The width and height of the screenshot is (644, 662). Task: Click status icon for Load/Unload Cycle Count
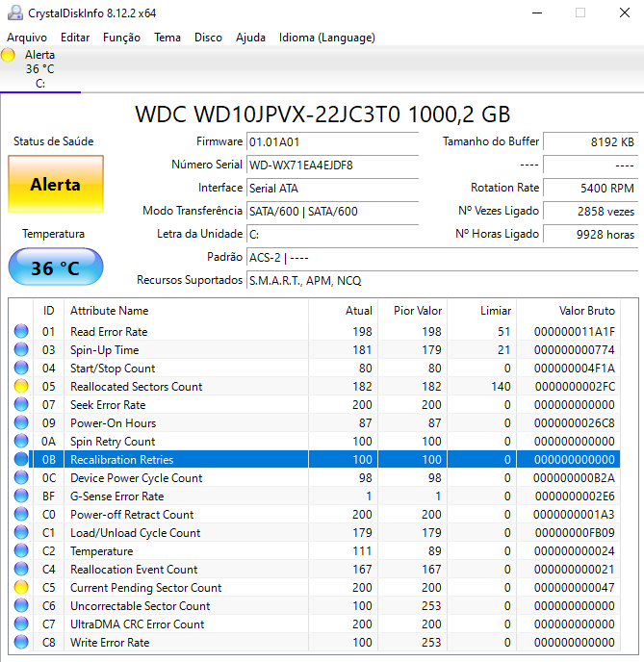coord(21,533)
